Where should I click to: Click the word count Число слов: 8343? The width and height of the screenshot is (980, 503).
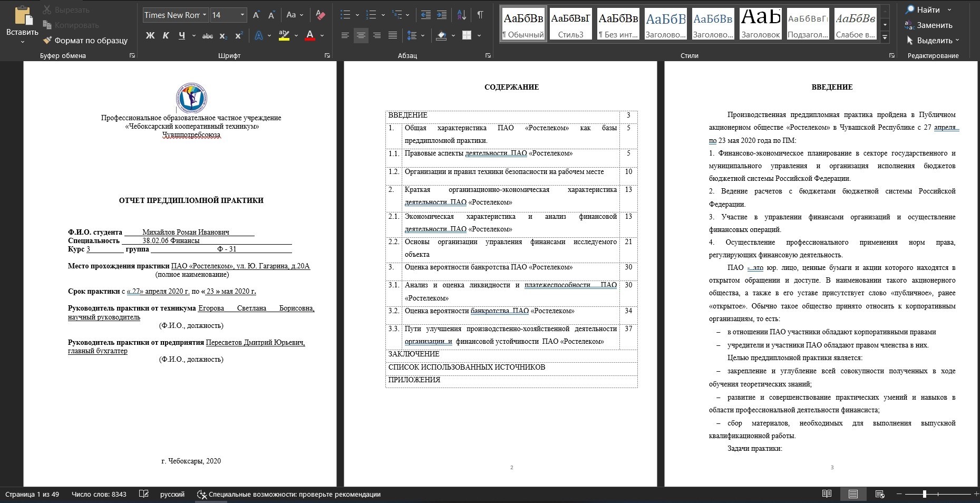(99, 495)
